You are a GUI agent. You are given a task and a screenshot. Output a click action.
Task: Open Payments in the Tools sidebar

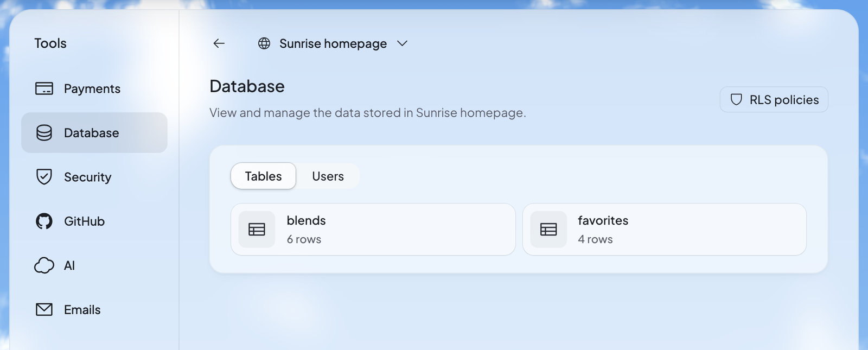tap(94, 88)
